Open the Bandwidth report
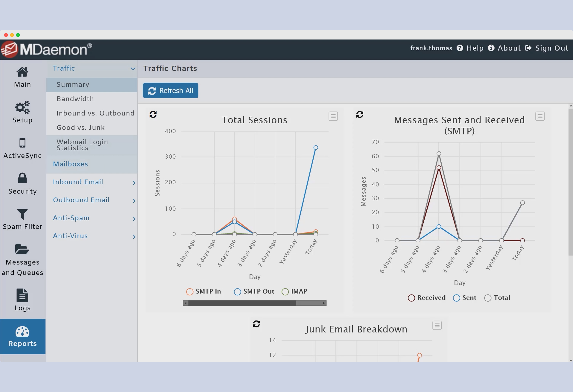 pos(92,99)
